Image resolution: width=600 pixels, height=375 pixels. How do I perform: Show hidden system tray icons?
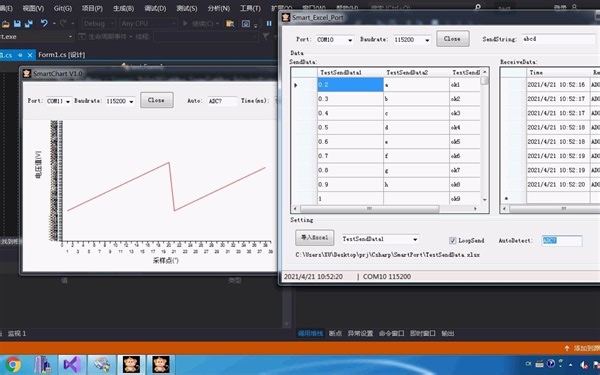(571, 364)
